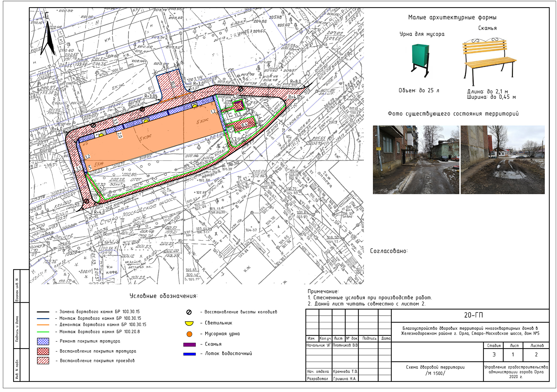Click the 'Монтаж бортового камня БР 100.20.8' legend text

100,332
